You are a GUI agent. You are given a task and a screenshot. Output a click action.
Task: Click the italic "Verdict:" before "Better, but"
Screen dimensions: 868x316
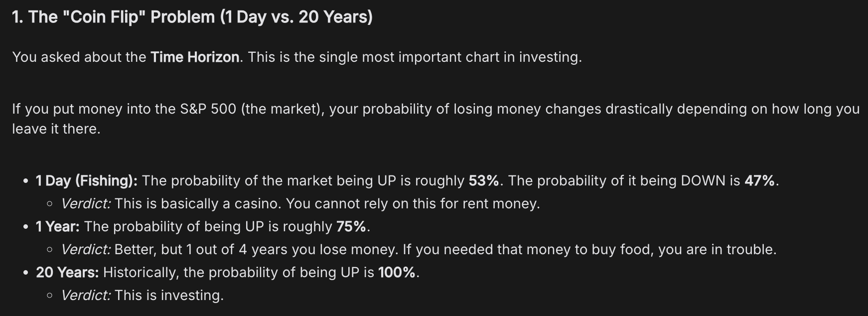tap(86, 249)
